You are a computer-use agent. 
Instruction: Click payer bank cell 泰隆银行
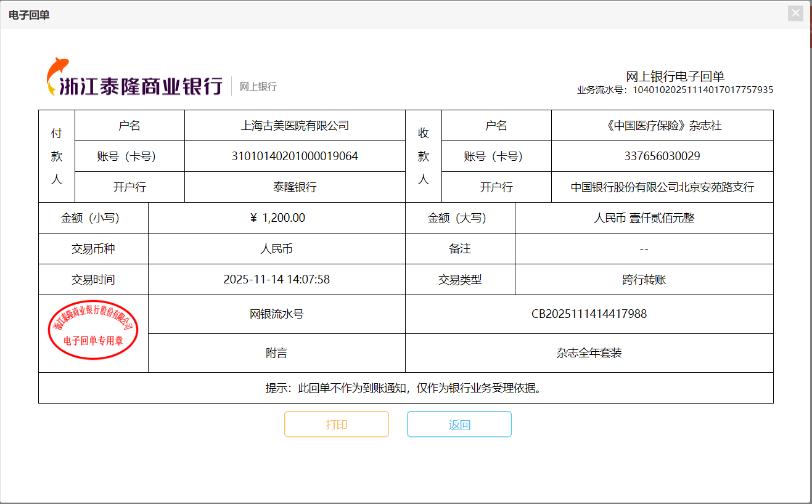[x=295, y=187]
